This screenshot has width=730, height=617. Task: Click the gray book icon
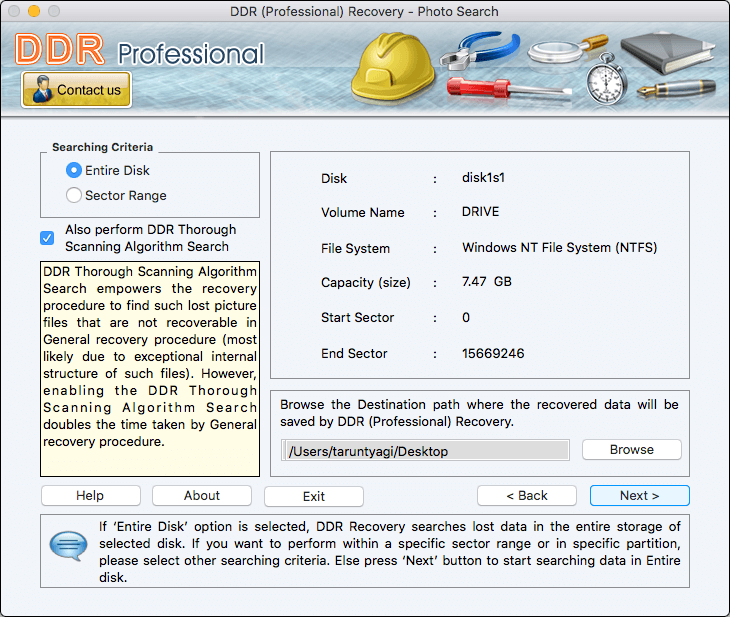tap(667, 53)
